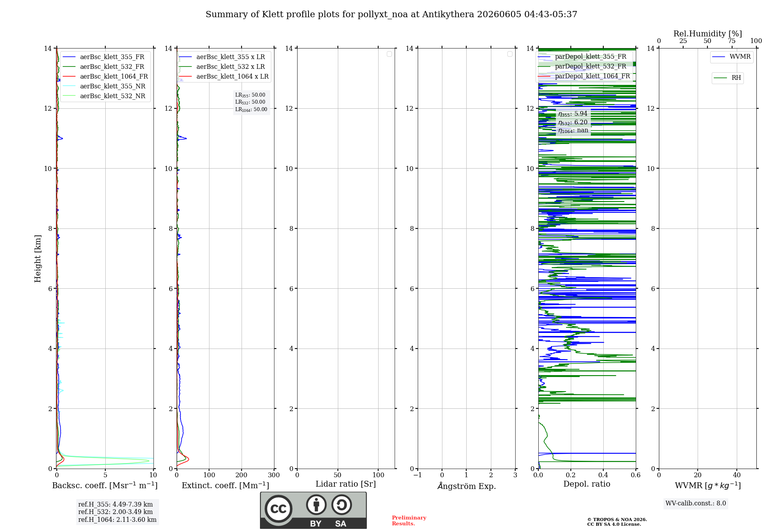
Task: Click the aerBsc_klett_1064 x LR legend entry
Action: 224,76
